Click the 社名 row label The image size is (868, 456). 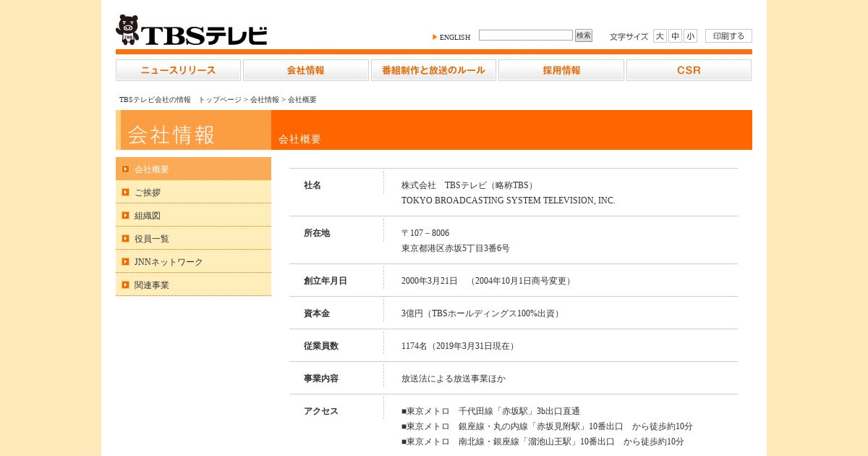pos(312,185)
